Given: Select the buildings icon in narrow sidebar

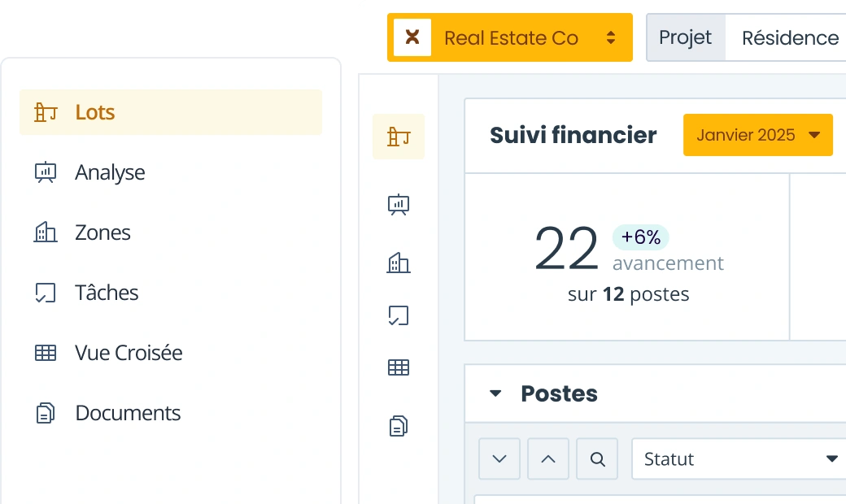Looking at the screenshot, I should point(399,263).
